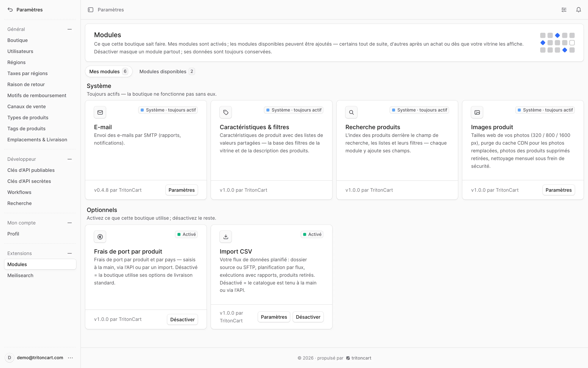
Task: Open Clés d'API secrètes
Action: click(40, 181)
